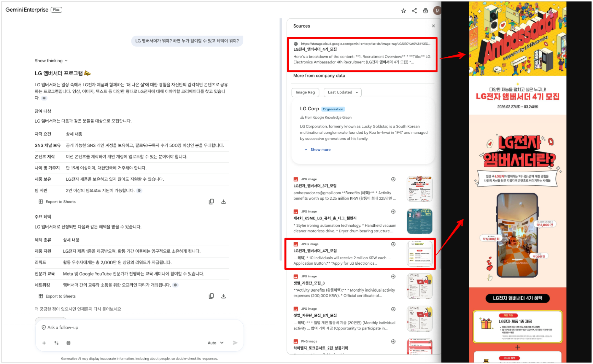The image size is (593, 364).
Task: Click the phone mockup in the poster preview
Action: [517, 236]
